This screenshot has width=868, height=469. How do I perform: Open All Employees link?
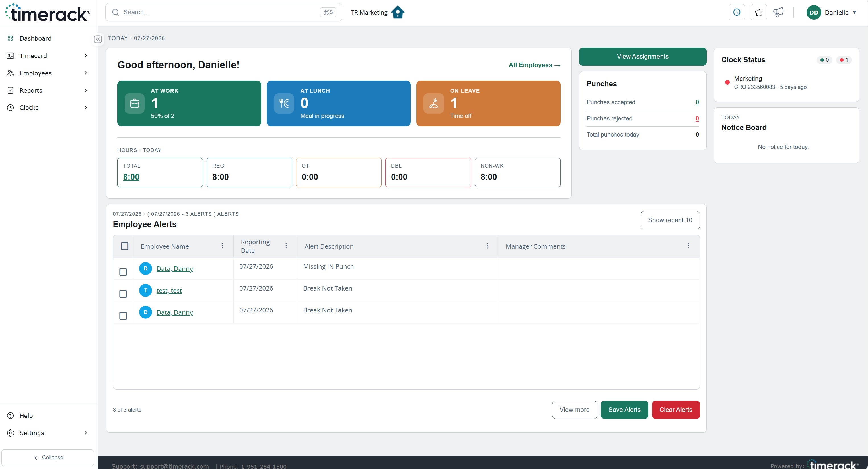click(x=534, y=65)
